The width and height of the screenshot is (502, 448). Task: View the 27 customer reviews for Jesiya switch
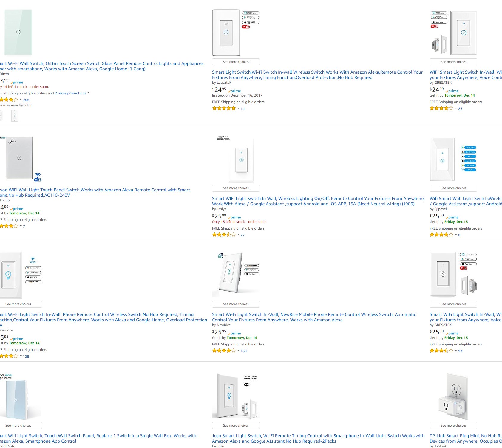tap(242, 235)
